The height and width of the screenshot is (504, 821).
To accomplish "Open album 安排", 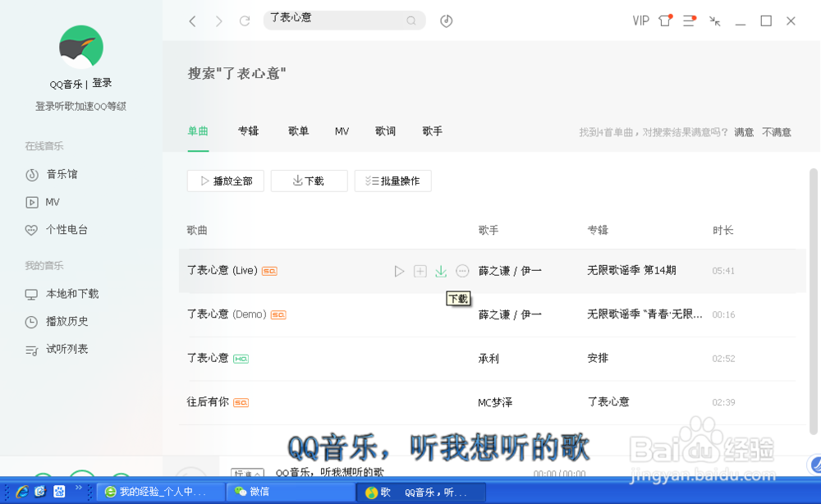I will pyautogui.click(x=598, y=359).
